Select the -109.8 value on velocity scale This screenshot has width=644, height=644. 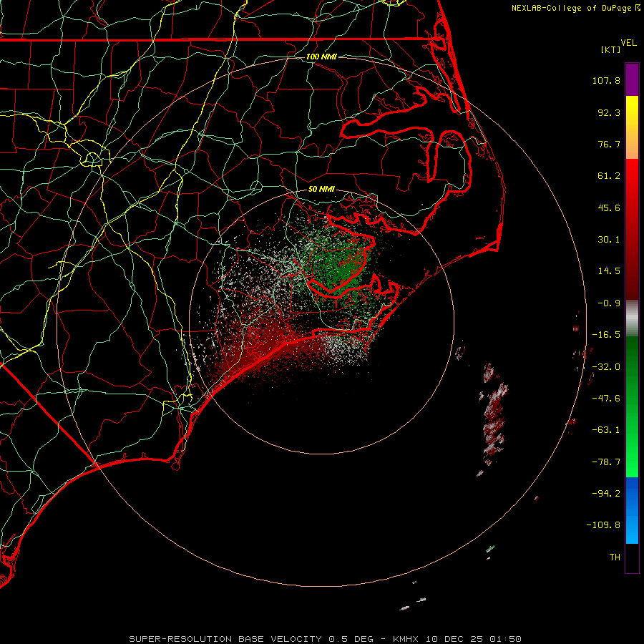click(x=603, y=525)
